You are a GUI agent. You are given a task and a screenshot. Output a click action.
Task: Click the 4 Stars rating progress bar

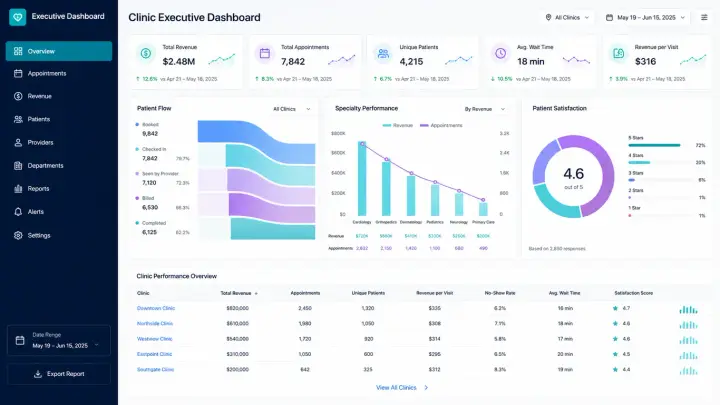coord(660,163)
